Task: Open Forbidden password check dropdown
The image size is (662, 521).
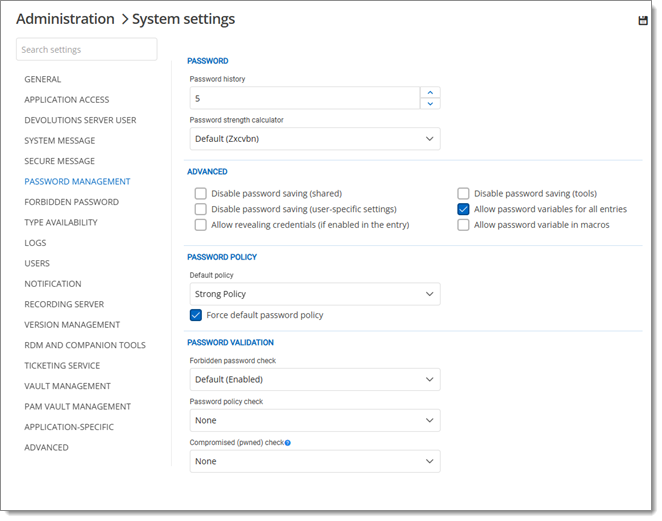Action: click(x=314, y=380)
